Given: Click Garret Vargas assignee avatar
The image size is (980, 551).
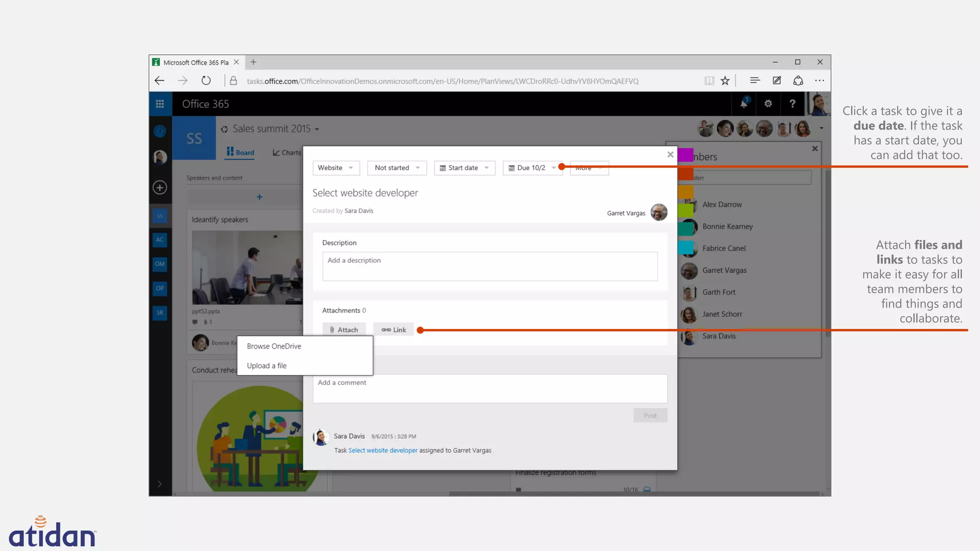Looking at the screenshot, I should pos(659,212).
